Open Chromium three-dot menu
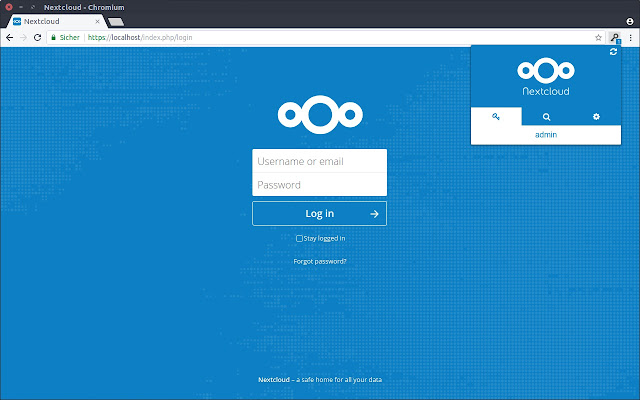 coord(631,38)
